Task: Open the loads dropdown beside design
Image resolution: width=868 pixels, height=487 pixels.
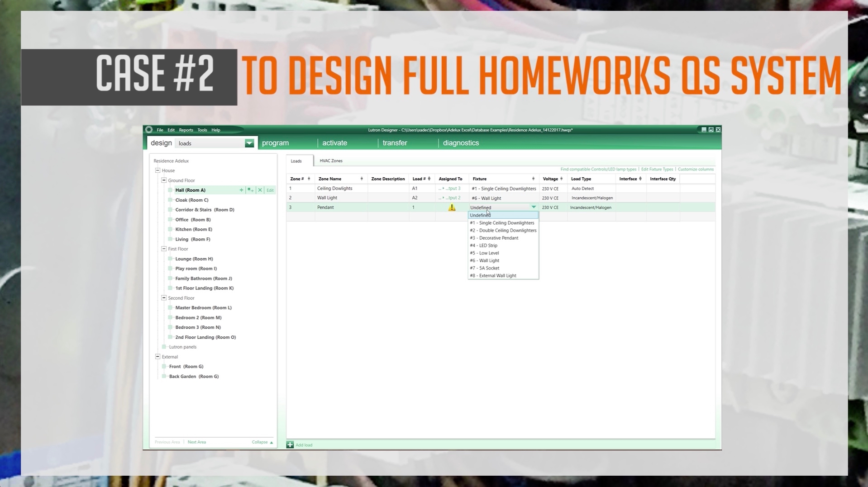Action: [249, 143]
